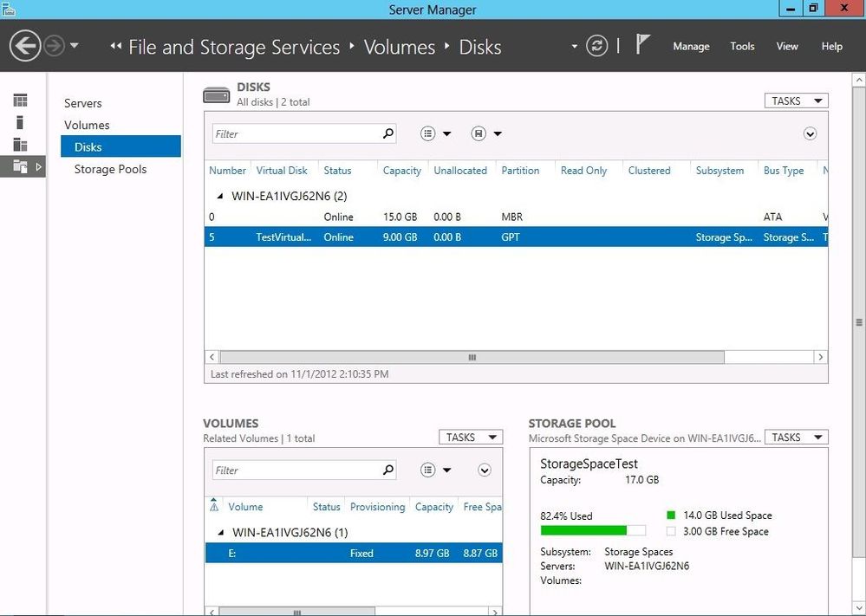Collapse WIN-EA1IVGJ62N6 (2) disk group
Image resolution: width=866 pixels, height=616 pixels.
[x=219, y=197]
